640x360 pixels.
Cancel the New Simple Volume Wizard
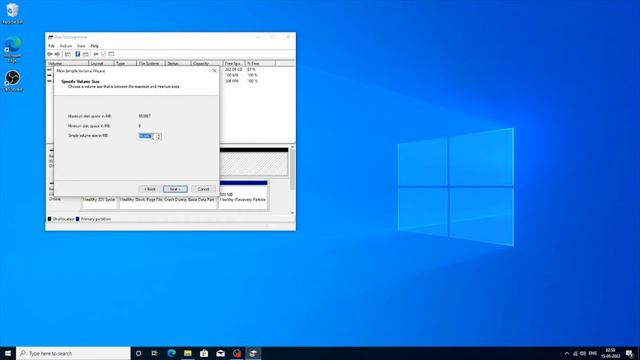coord(203,189)
